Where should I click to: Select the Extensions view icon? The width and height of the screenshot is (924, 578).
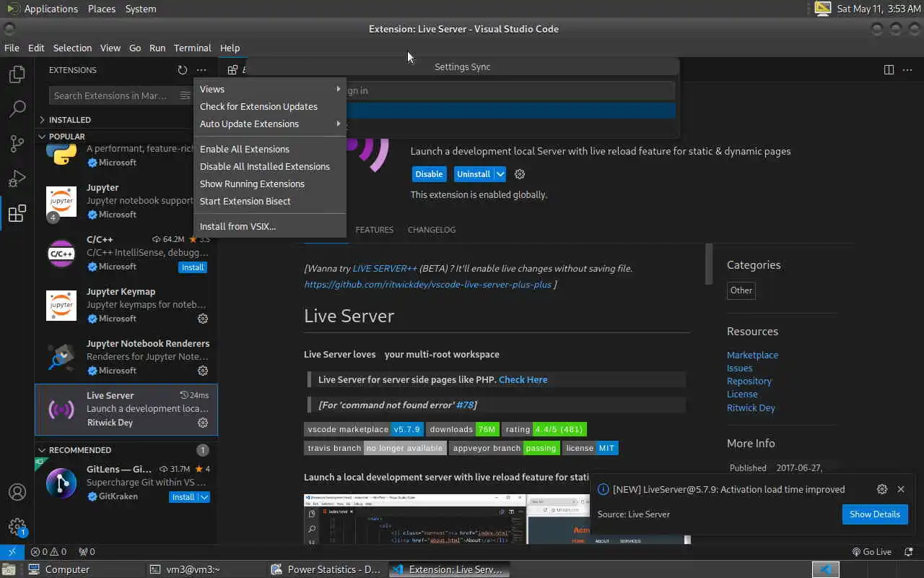coord(17,213)
